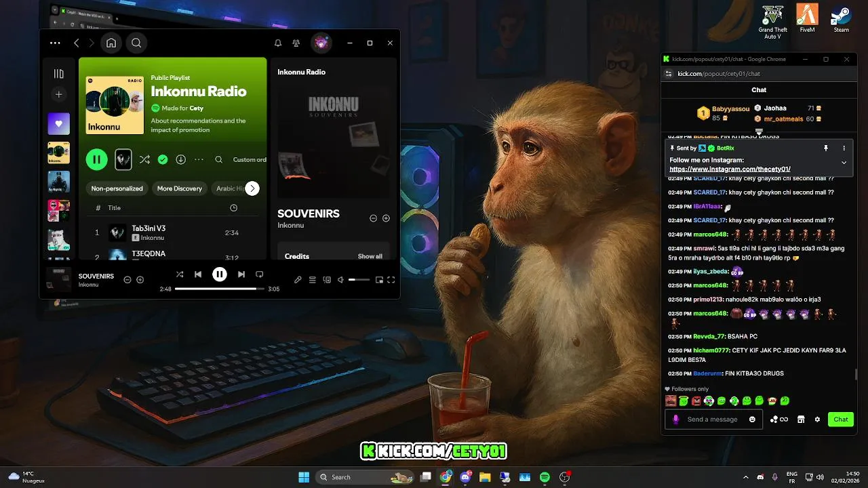Viewport: 868px width, 488px height.
Task: Open Kick shop store icon
Action: click(801, 419)
